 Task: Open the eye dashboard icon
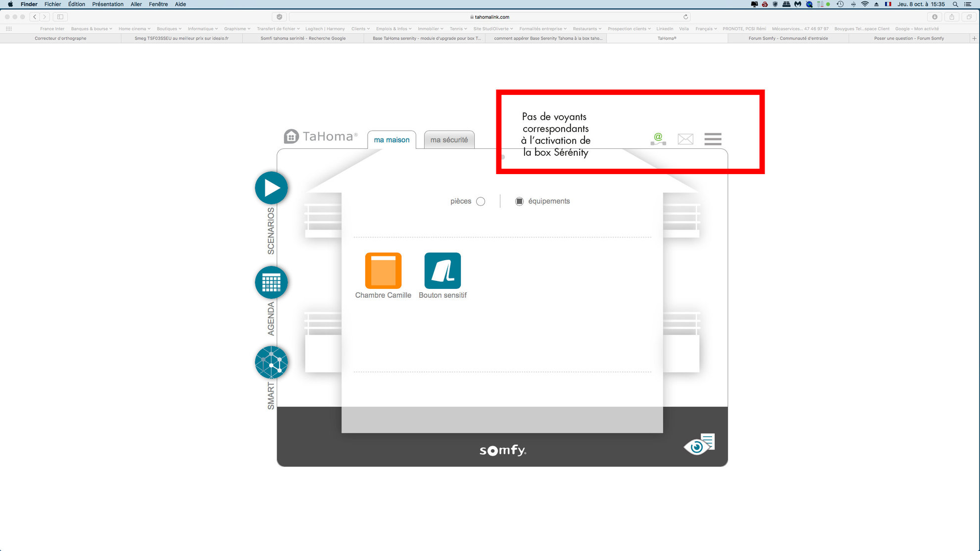(x=699, y=444)
